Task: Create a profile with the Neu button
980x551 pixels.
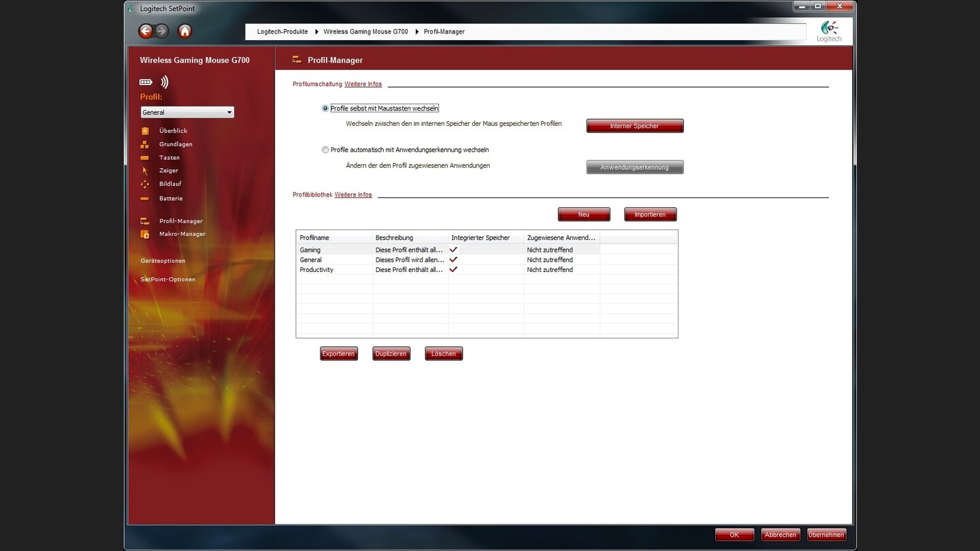Action: click(x=584, y=214)
